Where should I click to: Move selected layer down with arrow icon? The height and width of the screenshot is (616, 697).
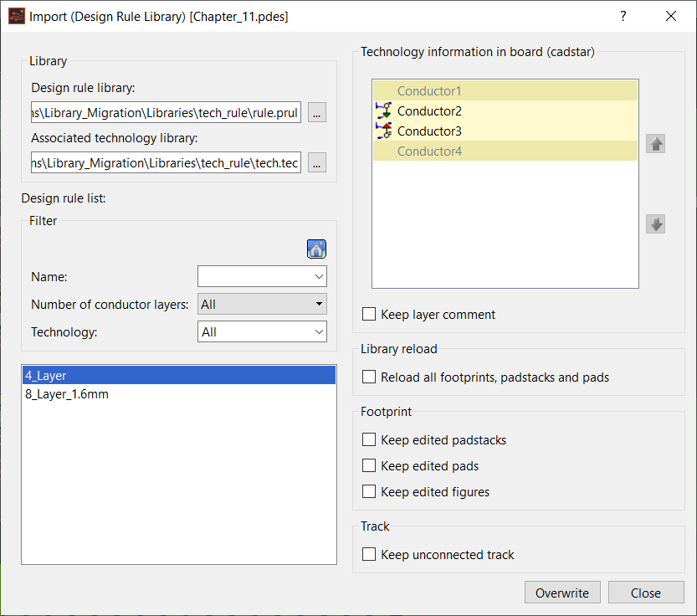tap(656, 223)
